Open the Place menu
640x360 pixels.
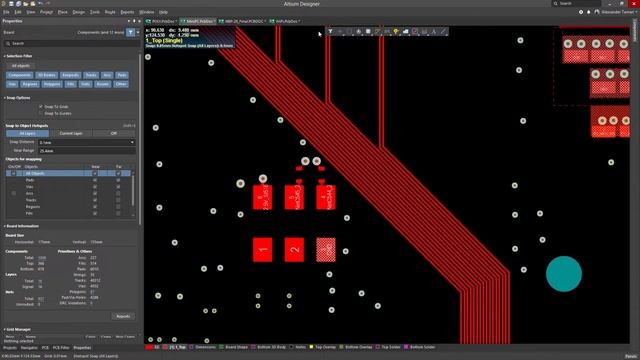click(x=62, y=12)
